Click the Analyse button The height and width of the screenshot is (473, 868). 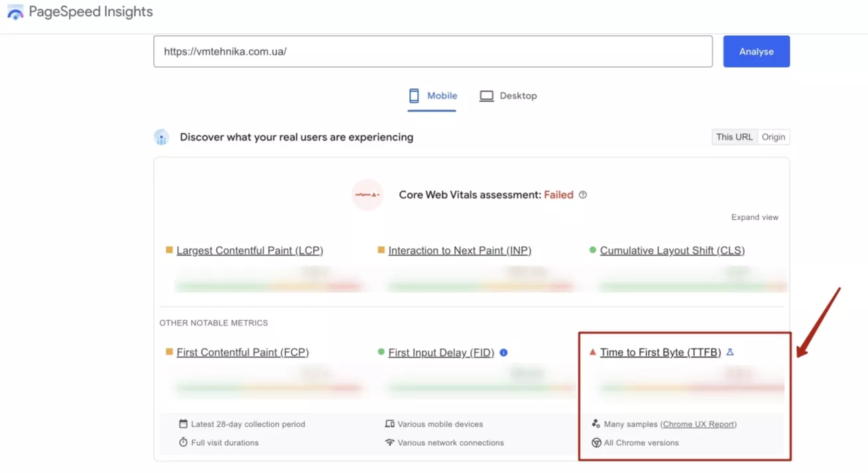[x=756, y=51]
